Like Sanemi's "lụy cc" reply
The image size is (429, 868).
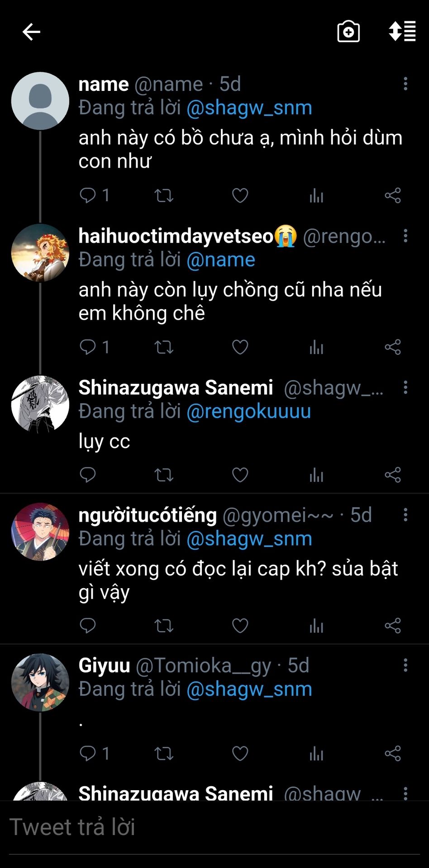point(240,475)
